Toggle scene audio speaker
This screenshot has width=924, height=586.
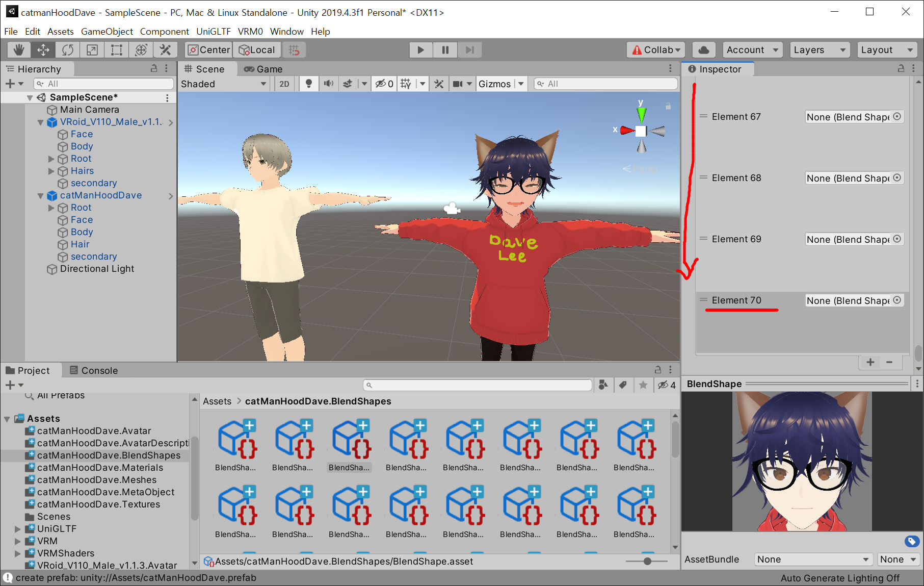pyautogui.click(x=329, y=84)
